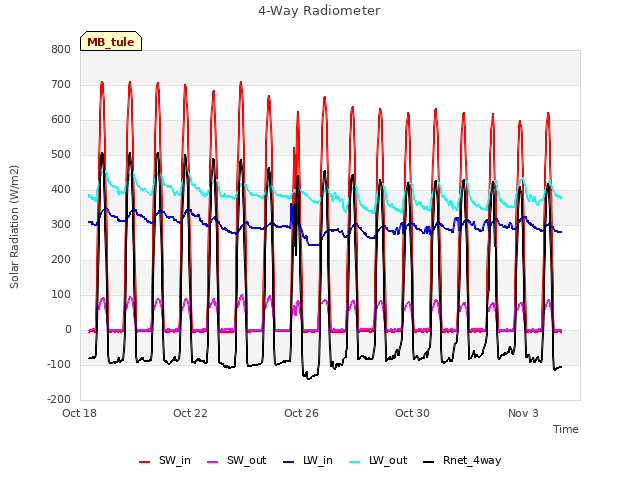Toggle the LW_out legend entry
The height and width of the screenshot is (480, 640).
(x=378, y=461)
